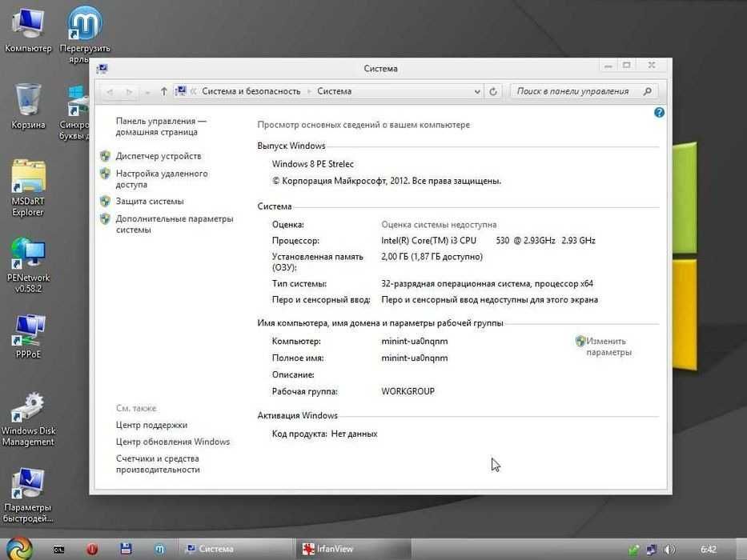Open Защита системы link

[150, 202]
